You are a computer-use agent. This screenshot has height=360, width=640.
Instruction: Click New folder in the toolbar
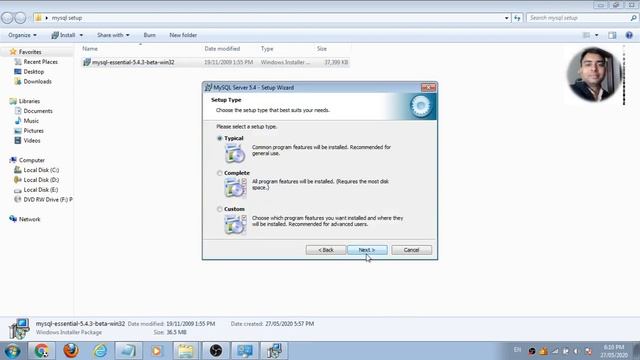(183, 35)
